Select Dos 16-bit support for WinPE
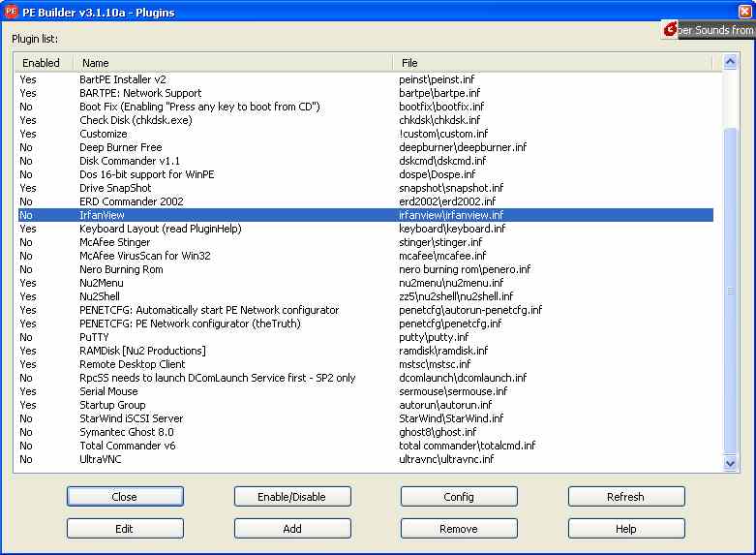Image resolution: width=756 pixels, height=555 pixels. pos(366,174)
